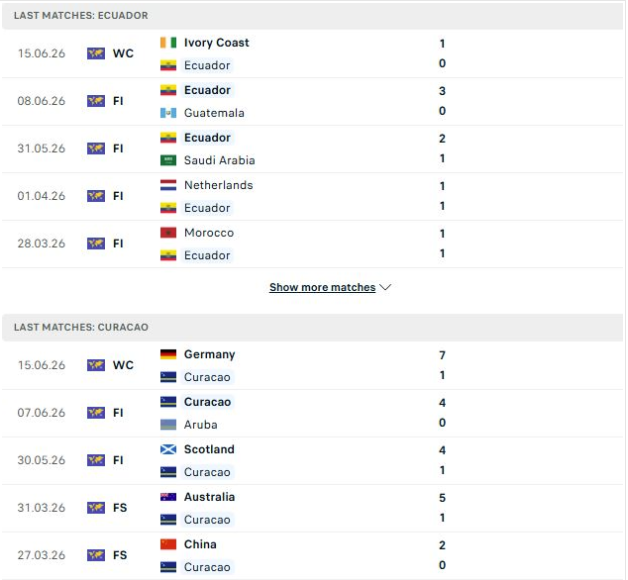The image size is (628, 580).
Task: Open the Ecuador vs Guatemala 3-0 match
Action: coord(312,101)
